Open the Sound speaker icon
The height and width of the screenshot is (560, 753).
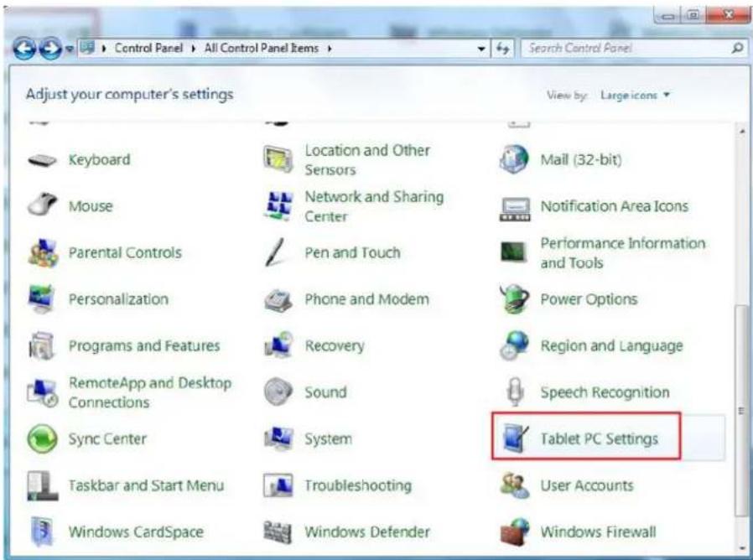(278, 391)
